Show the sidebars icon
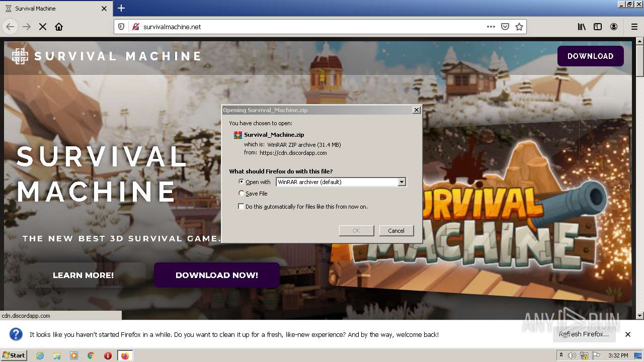The image size is (644, 362). coord(598,27)
